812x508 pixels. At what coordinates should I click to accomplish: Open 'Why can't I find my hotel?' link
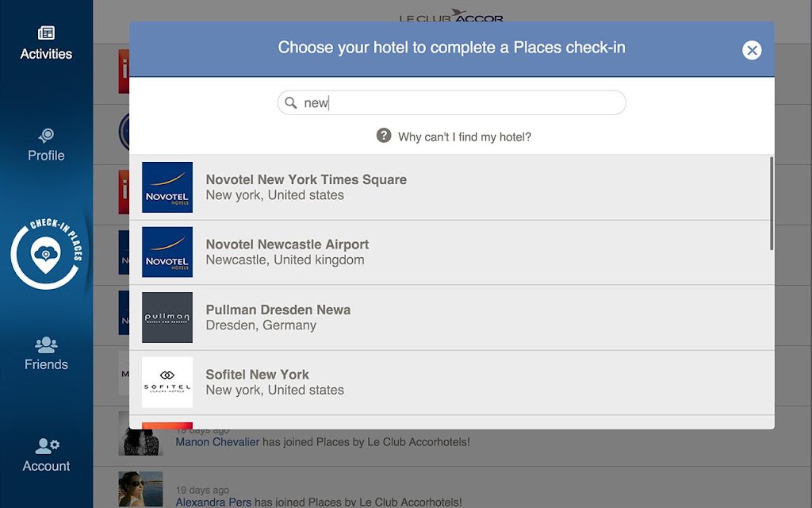465,137
